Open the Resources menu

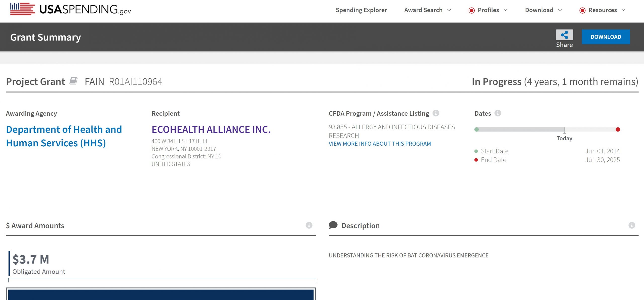[603, 10]
